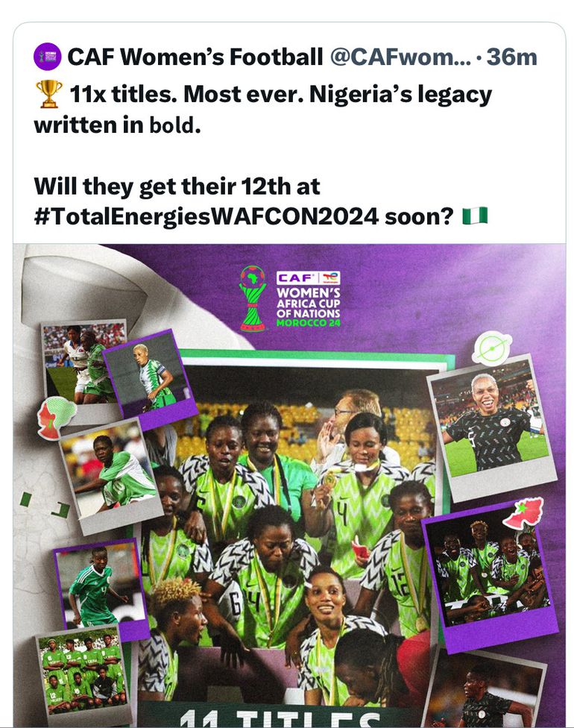The width and height of the screenshot is (574, 728).
Task: Click the green WAFCON trophy logo
Action: coord(253,298)
